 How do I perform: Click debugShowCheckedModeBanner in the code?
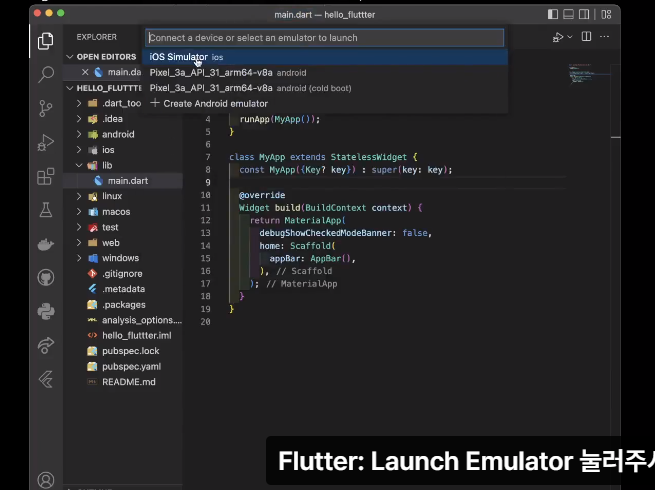pyautogui.click(x=325, y=233)
